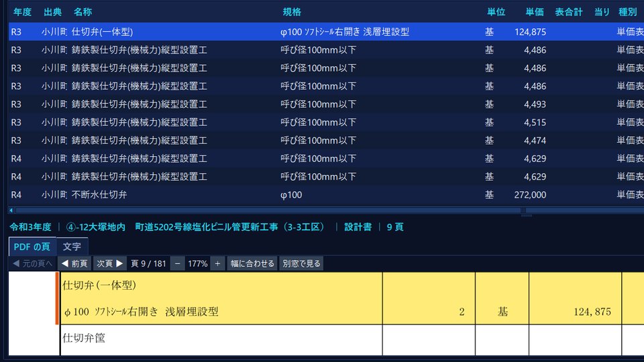Sort by the 単価 column header

pyautogui.click(x=535, y=12)
